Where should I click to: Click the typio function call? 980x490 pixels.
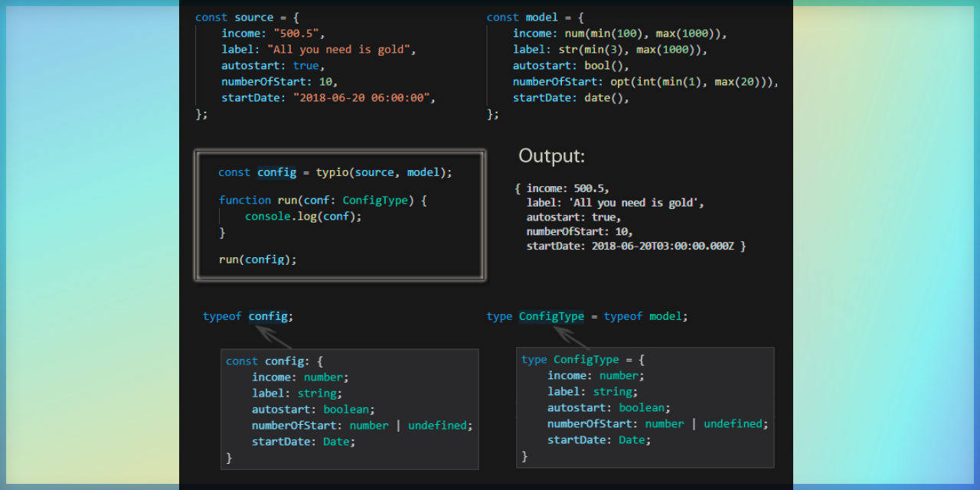332,172
